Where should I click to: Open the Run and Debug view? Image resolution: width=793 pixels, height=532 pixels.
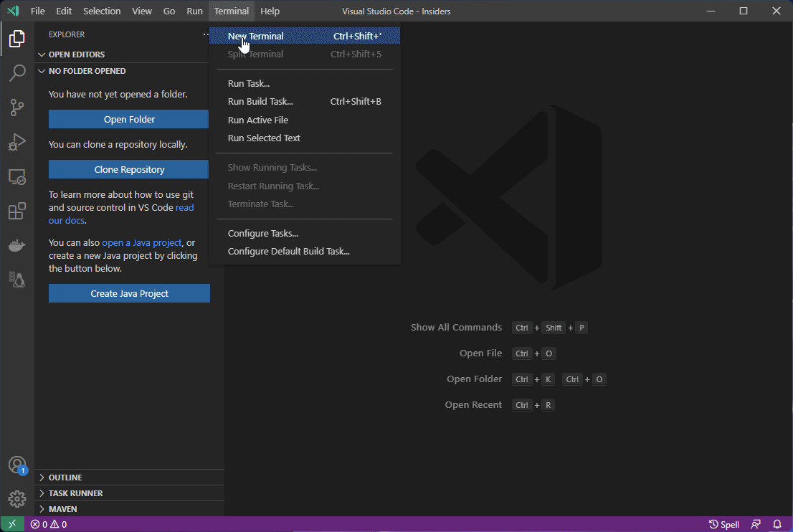[17, 142]
